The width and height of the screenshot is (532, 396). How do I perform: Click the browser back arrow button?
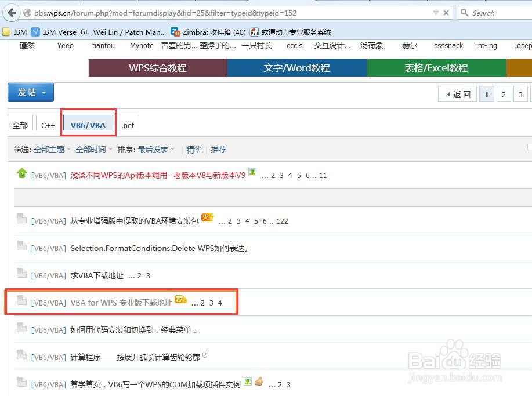[12, 13]
